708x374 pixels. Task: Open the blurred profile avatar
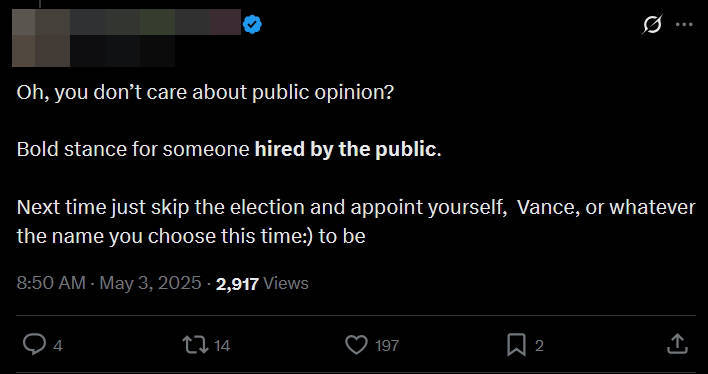pos(41,38)
